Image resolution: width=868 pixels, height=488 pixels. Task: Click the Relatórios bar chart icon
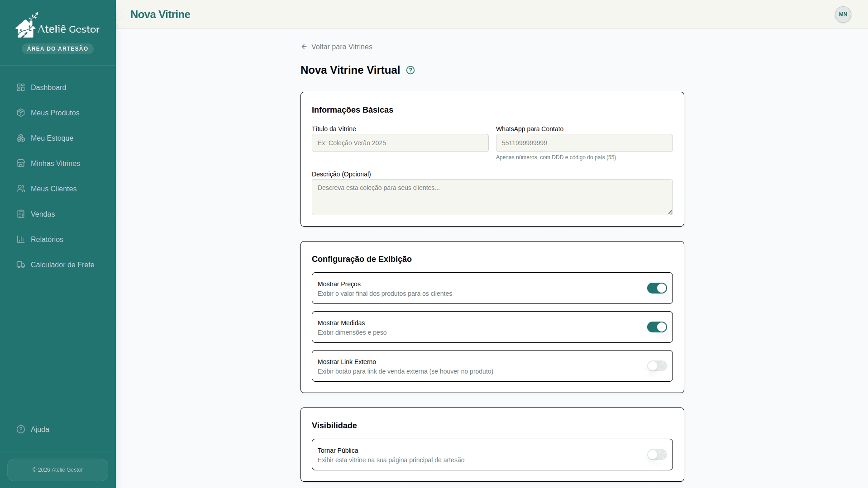[21, 239]
